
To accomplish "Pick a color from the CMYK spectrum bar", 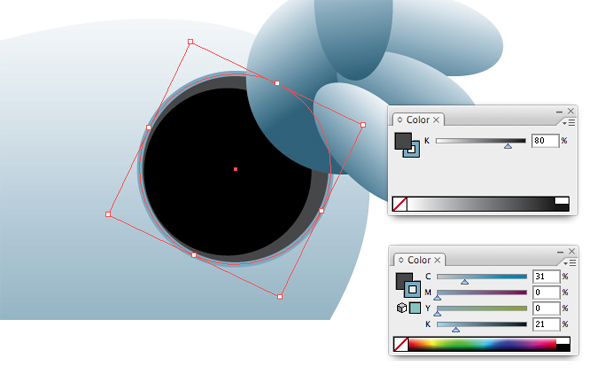I will point(482,344).
